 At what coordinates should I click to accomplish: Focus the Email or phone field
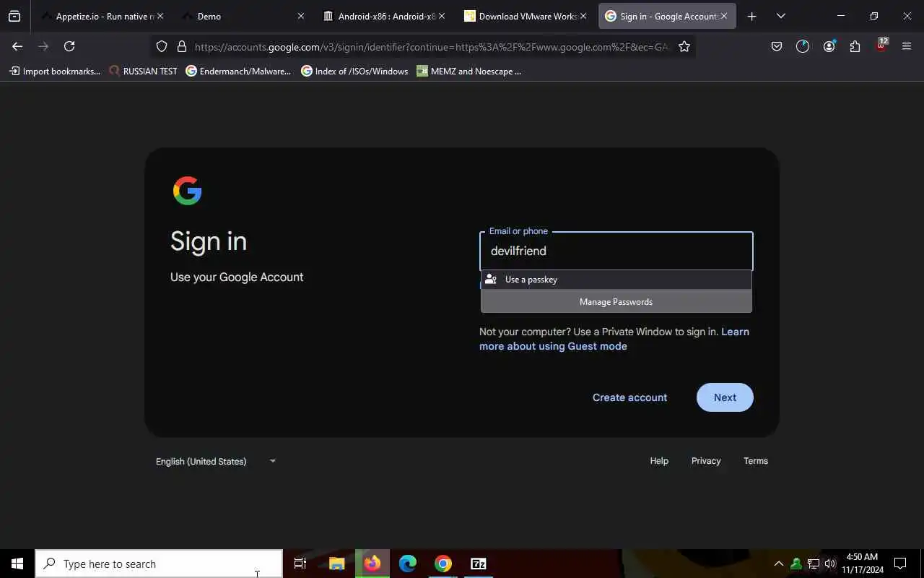[x=616, y=251]
